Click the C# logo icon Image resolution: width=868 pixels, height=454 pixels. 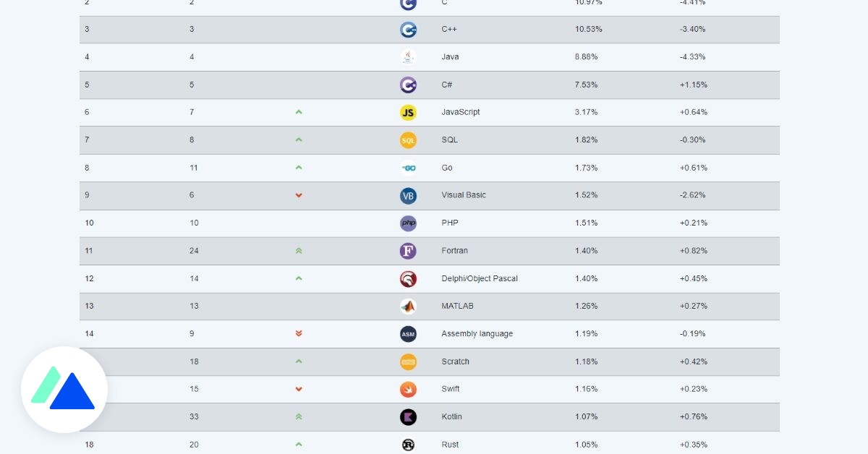click(408, 85)
